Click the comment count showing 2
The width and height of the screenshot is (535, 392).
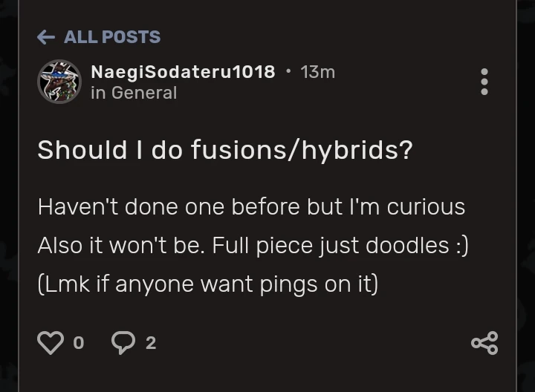pos(151,343)
